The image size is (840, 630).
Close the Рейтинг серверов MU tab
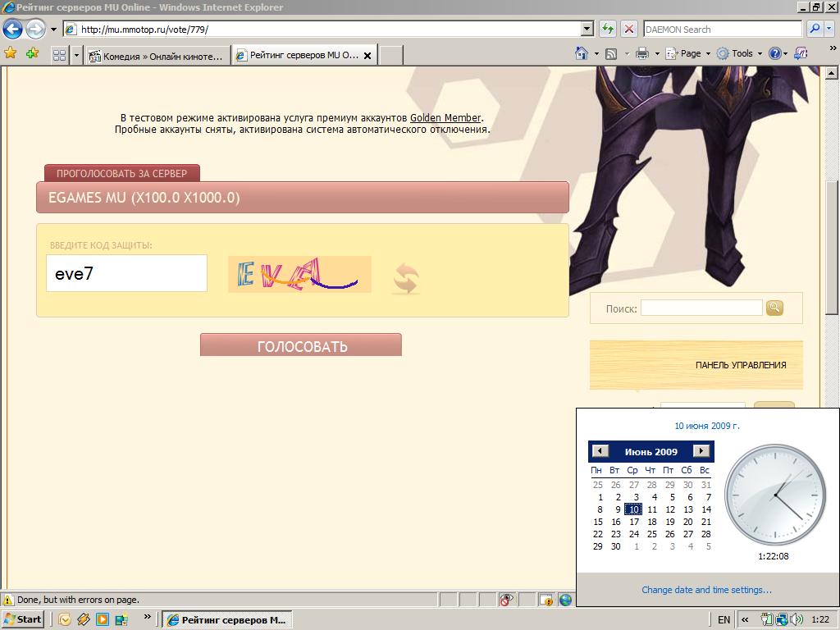click(367, 56)
